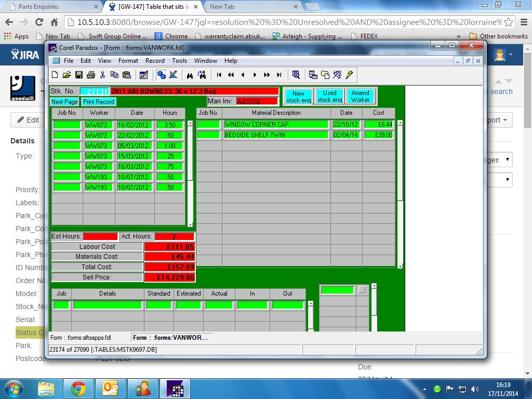This screenshot has height=399, width=532.
Task: Click the JIRA Edit button
Action: pyautogui.click(x=28, y=120)
